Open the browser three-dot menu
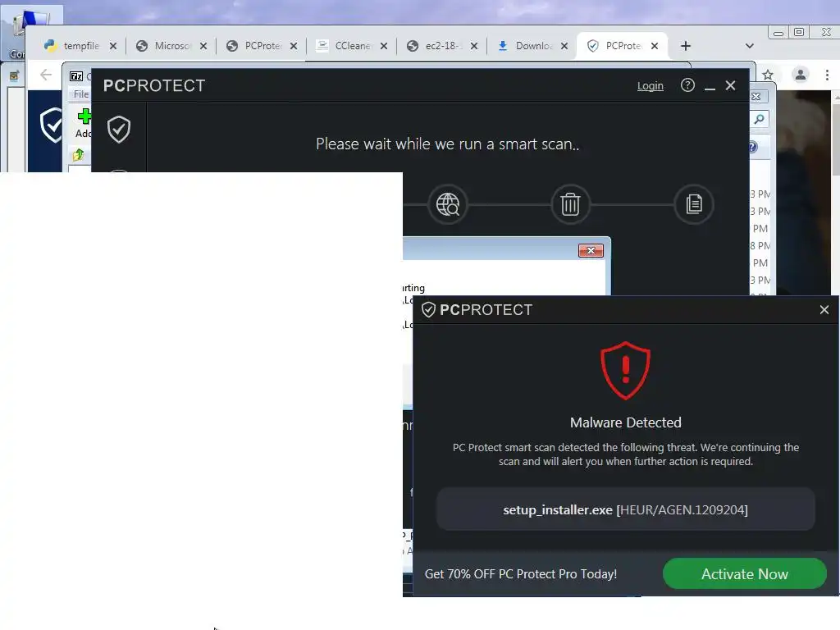 [x=827, y=75]
